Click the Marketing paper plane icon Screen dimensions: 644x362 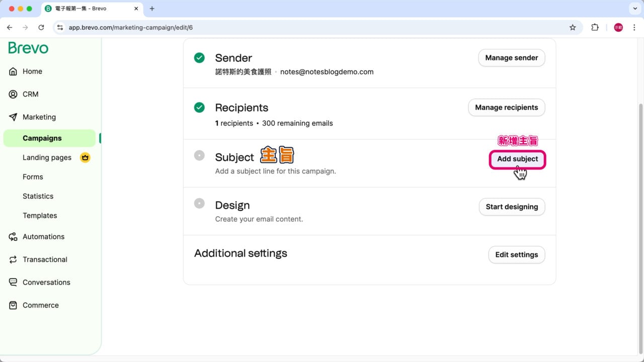pyautogui.click(x=13, y=117)
